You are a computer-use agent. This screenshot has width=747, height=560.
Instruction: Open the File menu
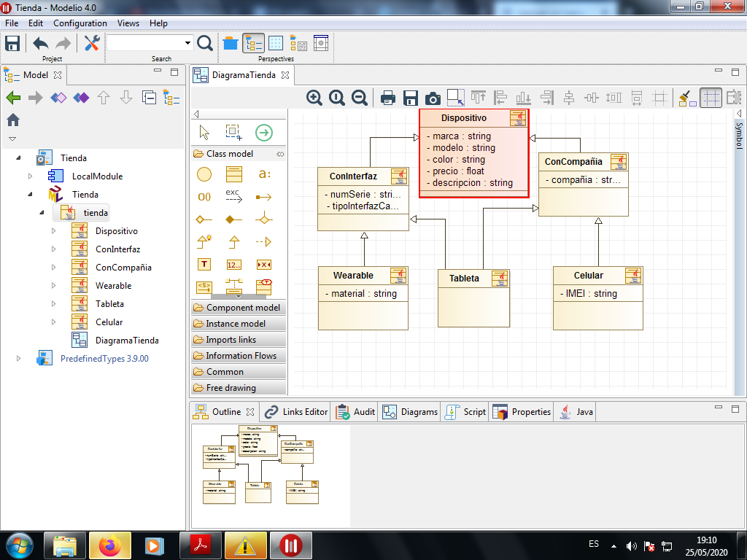point(12,23)
